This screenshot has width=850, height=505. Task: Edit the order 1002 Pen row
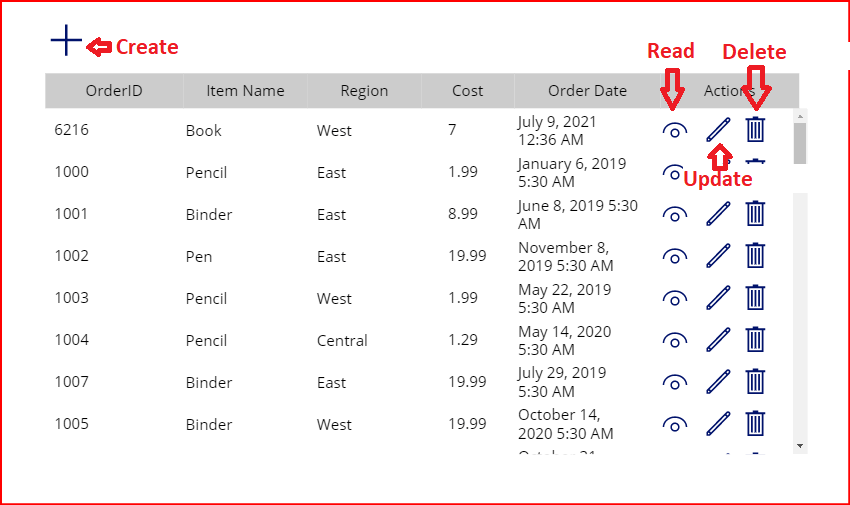point(718,255)
